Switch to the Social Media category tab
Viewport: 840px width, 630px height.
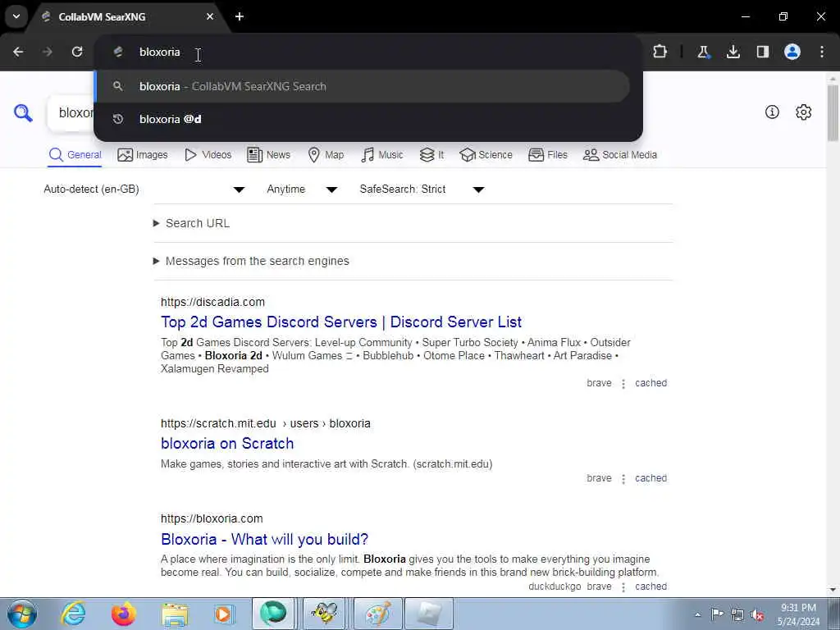[x=620, y=155]
